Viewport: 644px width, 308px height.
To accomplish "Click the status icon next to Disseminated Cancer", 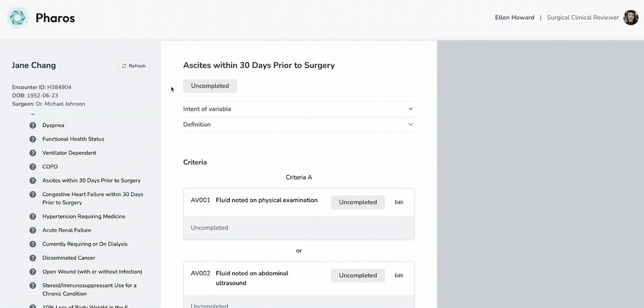I will (33, 258).
